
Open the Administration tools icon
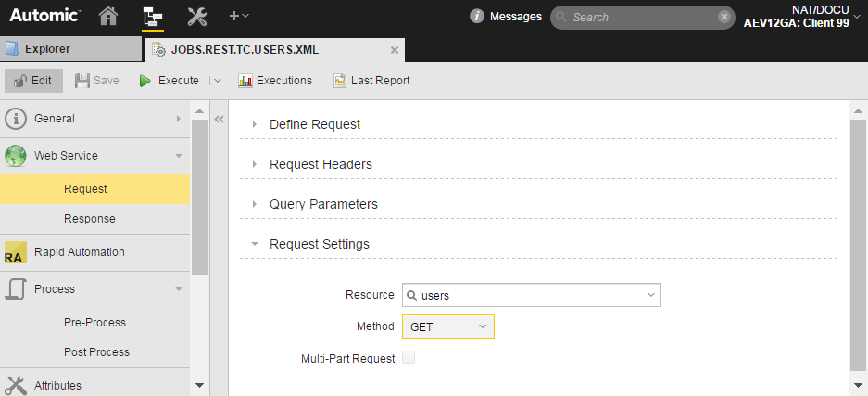point(196,17)
